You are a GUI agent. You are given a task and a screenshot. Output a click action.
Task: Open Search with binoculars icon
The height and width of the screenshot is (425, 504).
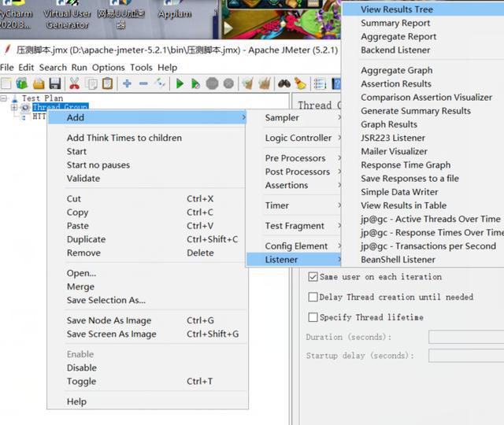tap(284, 84)
